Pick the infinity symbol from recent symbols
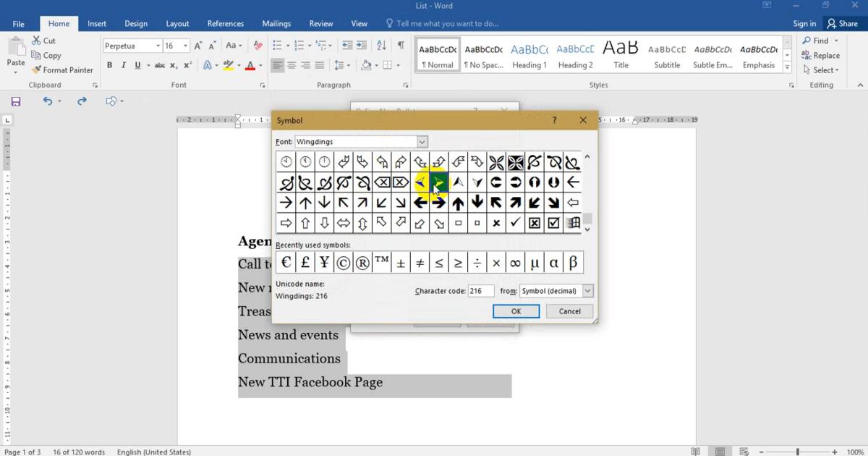Screen dimensions: 868x456 pos(515,263)
